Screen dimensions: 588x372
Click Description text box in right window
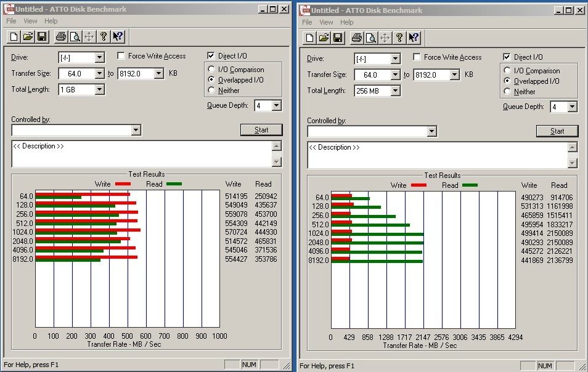[438, 155]
